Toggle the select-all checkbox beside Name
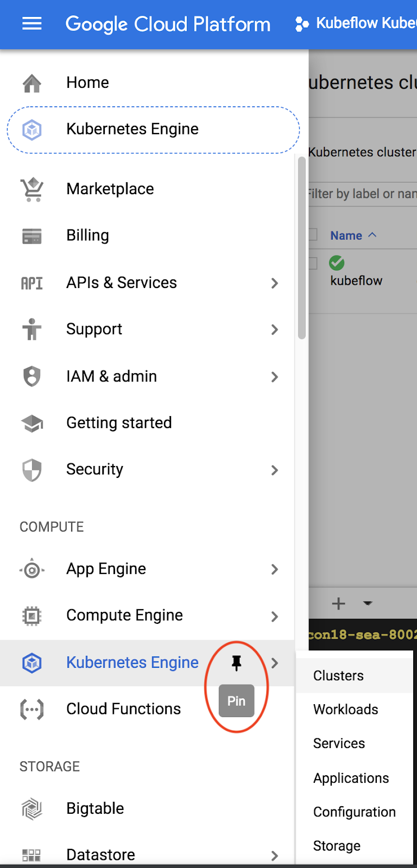 (x=313, y=235)
